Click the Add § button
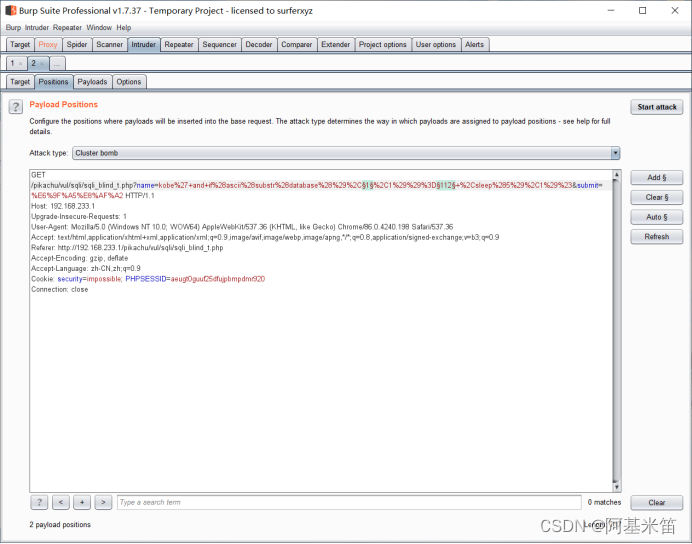 (657, 177)
